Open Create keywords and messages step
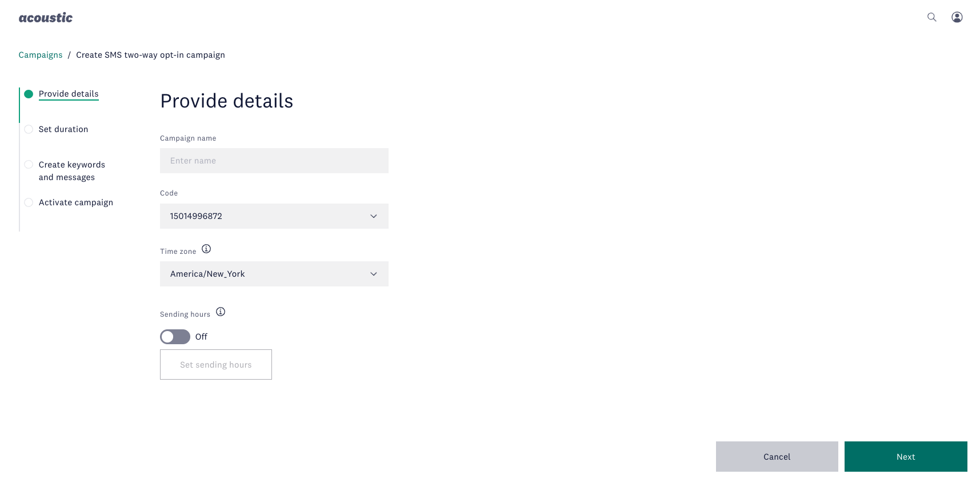The image size is (980, 486). coord(71,171)
